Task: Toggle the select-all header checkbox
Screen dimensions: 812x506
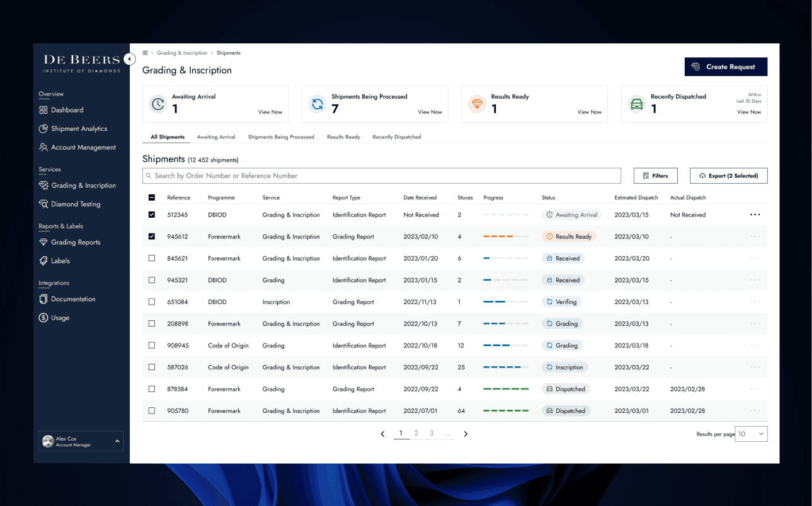Action: click(x=152, y=198)
